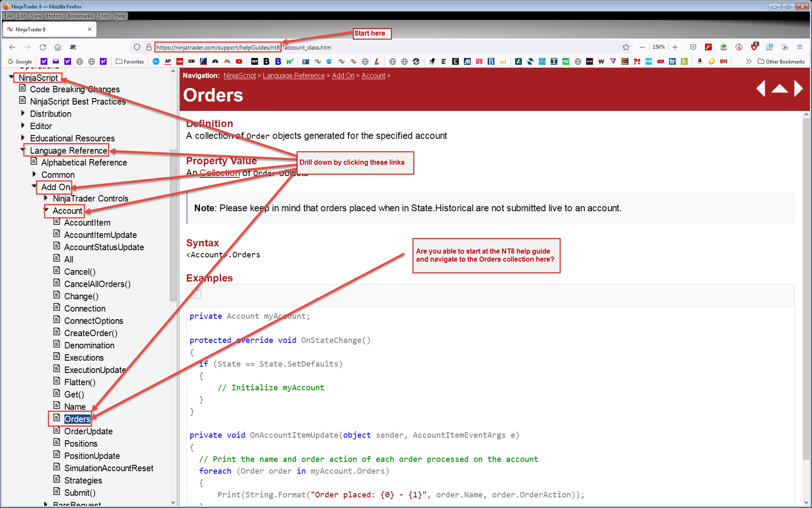Click the Firefox home icon
The height and width of the screenshot is (508, 812).
(x=58, y=47)
